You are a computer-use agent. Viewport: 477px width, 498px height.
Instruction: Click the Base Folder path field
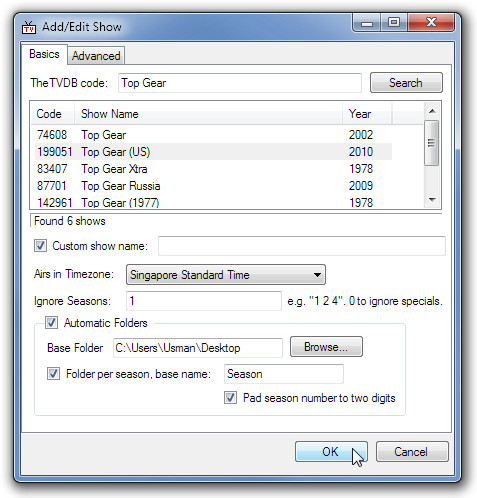pos(198,348)
